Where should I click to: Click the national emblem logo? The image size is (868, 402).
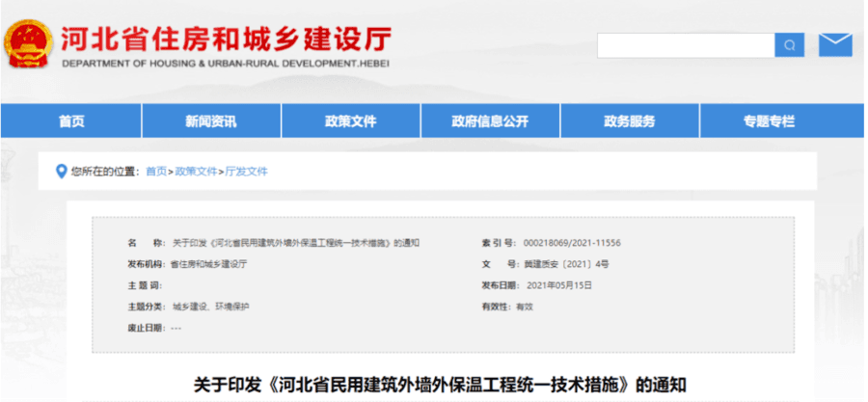[x=28, y=44]
